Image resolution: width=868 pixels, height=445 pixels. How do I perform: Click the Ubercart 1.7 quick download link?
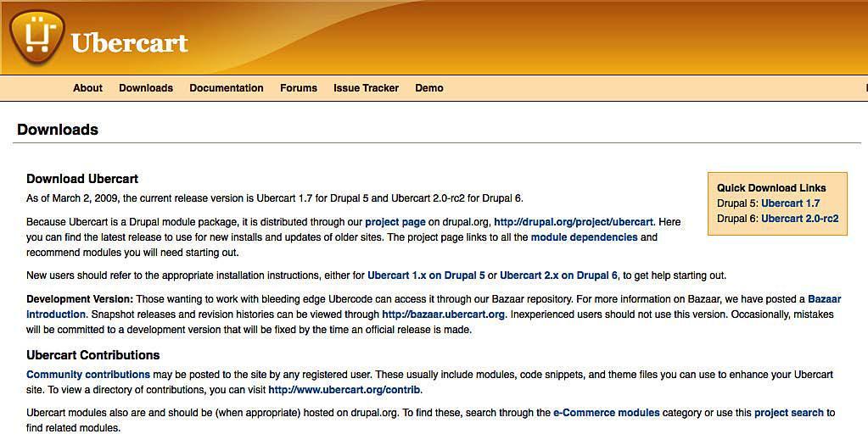[791, 203]
